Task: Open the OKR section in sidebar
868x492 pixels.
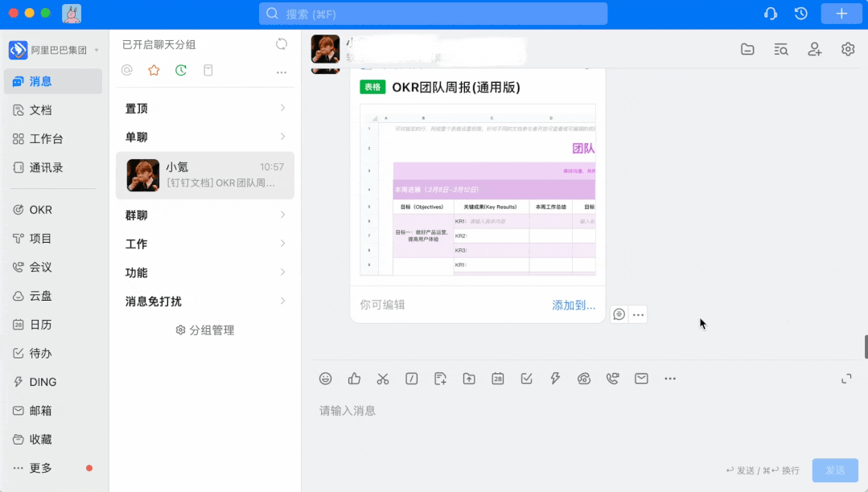Action: (x=53, y=210)
